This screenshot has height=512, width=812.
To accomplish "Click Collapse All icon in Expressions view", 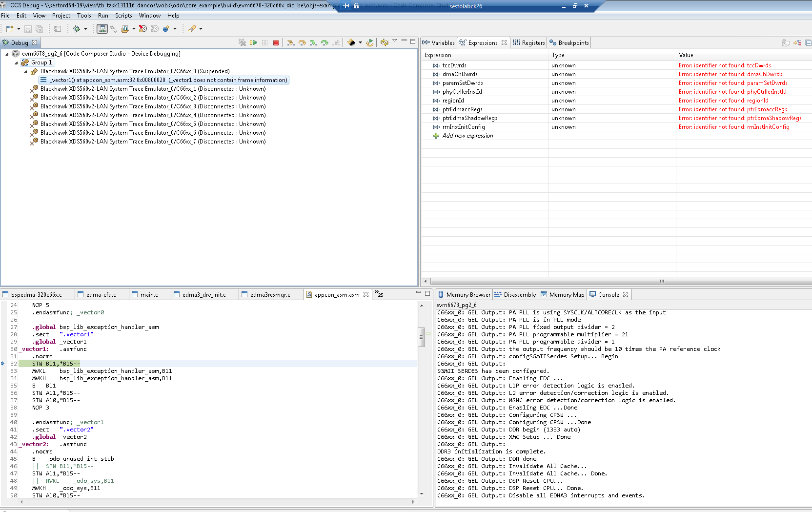I will tap(808, 42).
